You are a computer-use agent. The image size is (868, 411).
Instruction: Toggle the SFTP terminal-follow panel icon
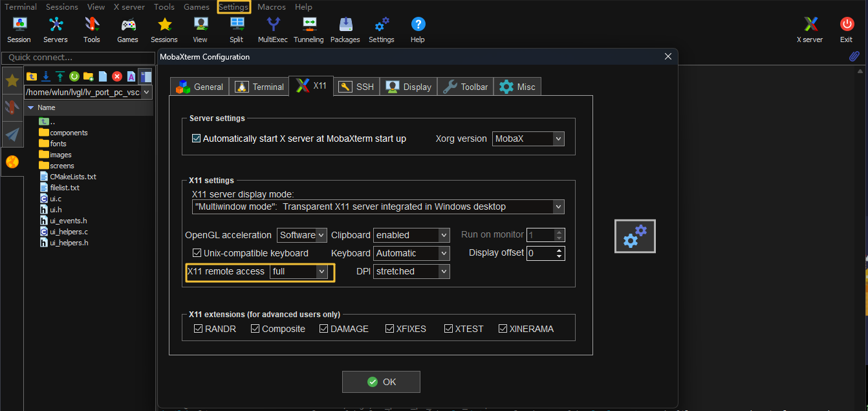point(146,76)
